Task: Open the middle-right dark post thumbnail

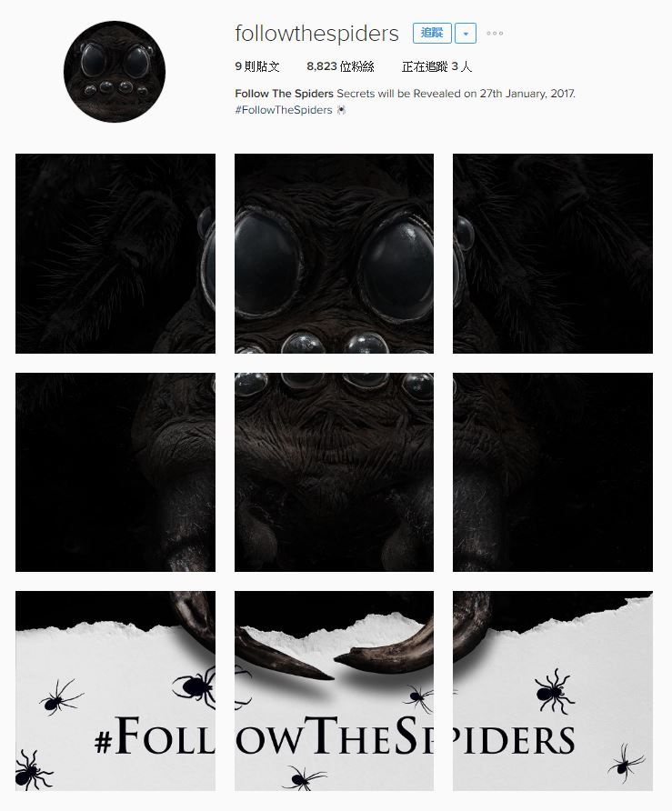Action: [553, 472]
